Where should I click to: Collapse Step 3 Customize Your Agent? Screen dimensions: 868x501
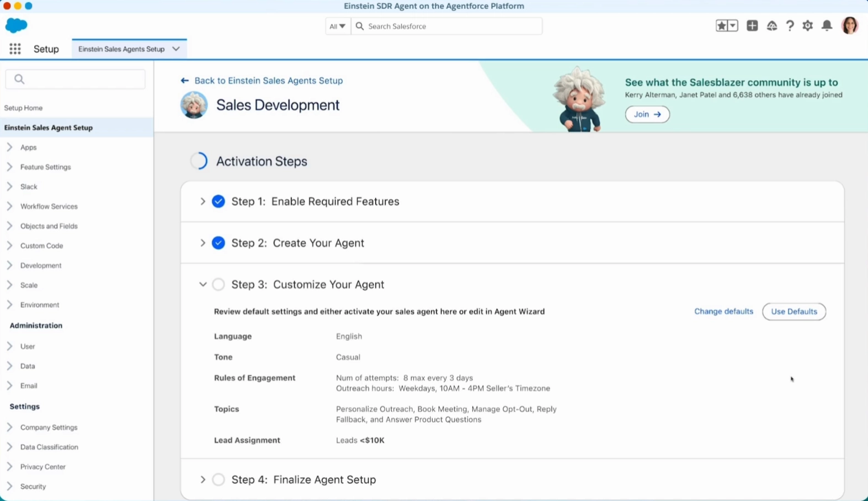(203, 284)
